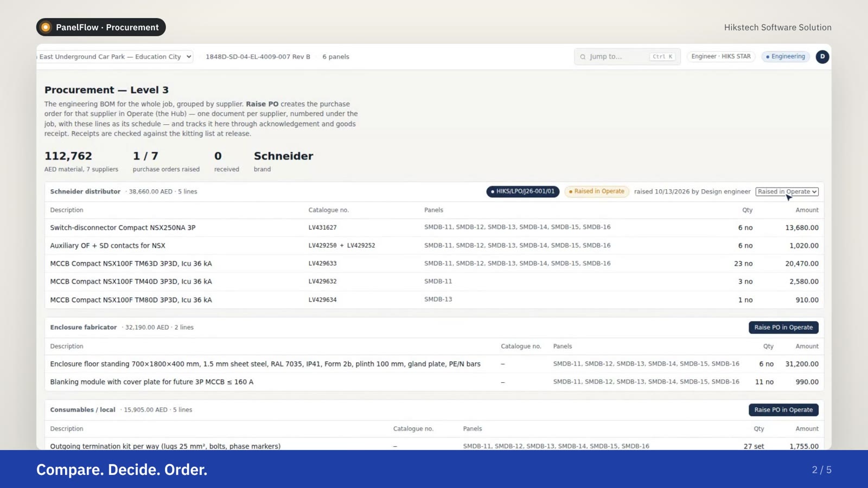
Task: Click catalogue number LV429634
Action: pyautogui.click(x=322, y=300)
